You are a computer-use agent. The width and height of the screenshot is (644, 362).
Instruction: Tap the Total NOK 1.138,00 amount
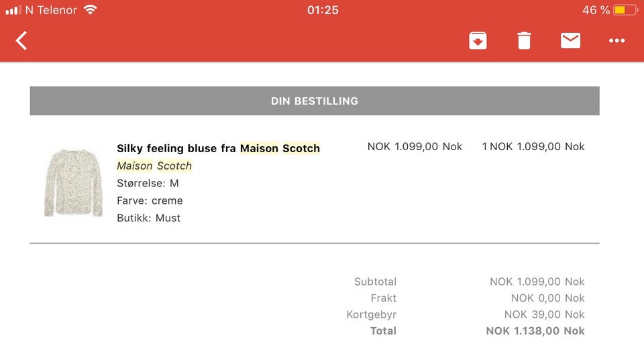coord(535,330)
